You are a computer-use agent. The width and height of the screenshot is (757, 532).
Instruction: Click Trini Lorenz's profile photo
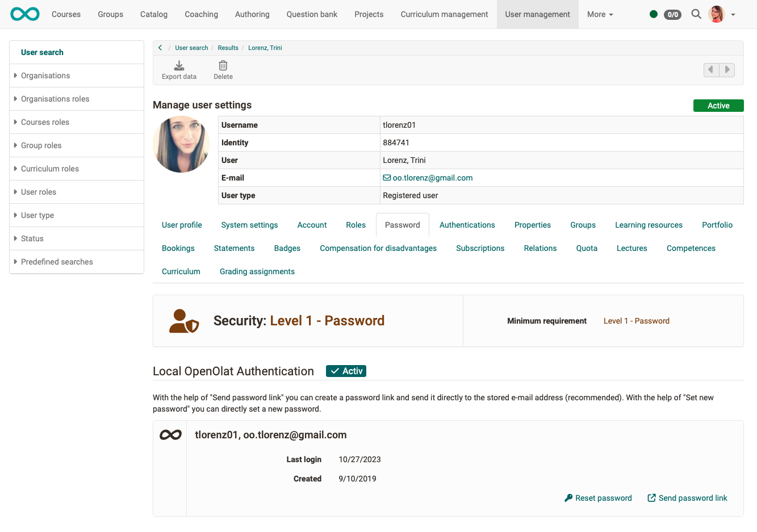pyautogui.click(x=181, y=144)
